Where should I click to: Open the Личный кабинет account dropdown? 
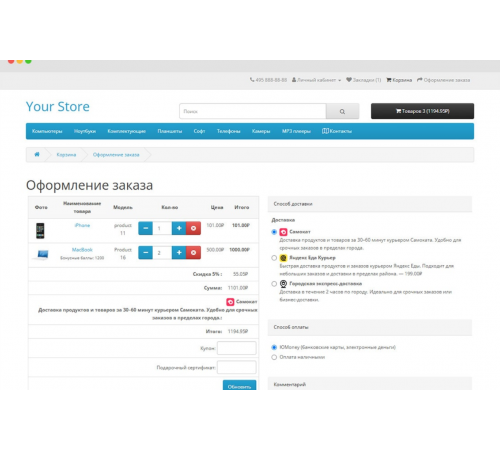[x=316, y=80]
